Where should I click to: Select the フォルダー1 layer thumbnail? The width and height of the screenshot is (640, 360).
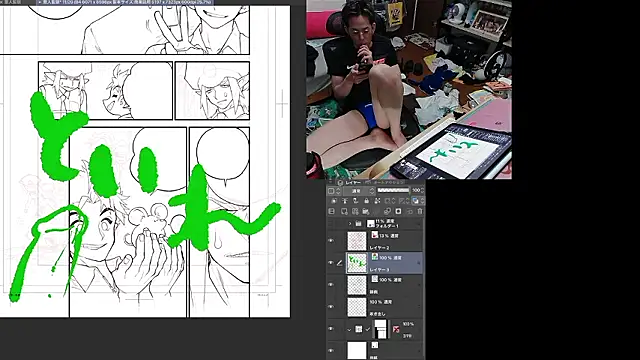(371, 223)
